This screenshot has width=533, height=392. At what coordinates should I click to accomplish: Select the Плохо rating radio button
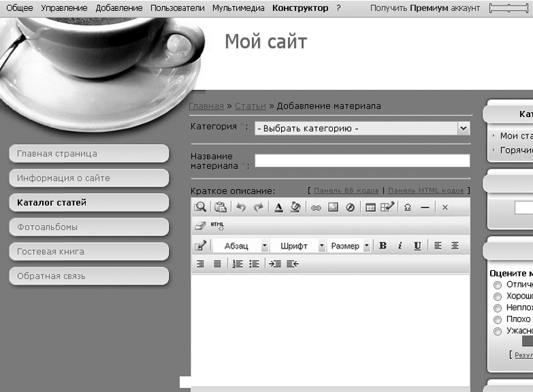[497, 319]
